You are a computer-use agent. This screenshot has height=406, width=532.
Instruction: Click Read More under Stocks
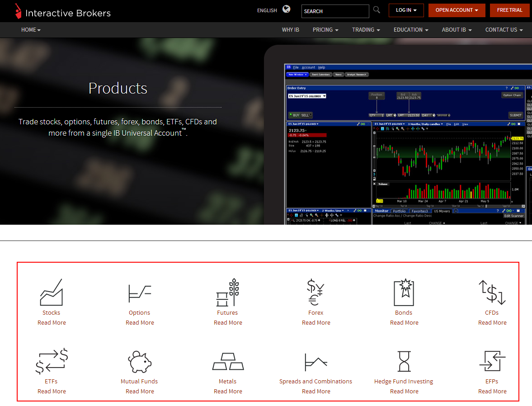pos(52,322)
